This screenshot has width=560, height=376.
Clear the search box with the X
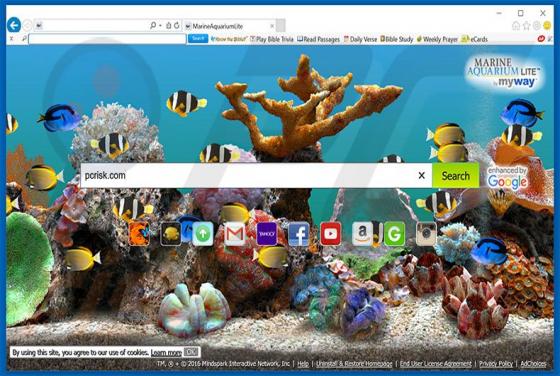point(422,175)
